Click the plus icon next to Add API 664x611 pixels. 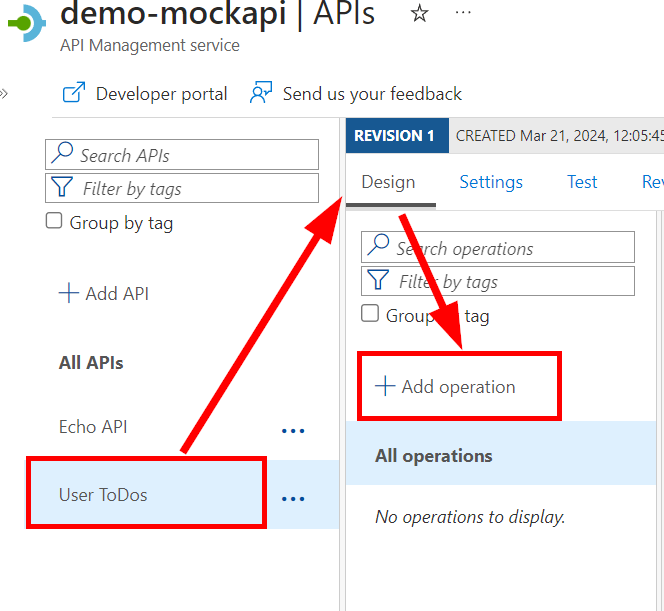pos(68,293)
